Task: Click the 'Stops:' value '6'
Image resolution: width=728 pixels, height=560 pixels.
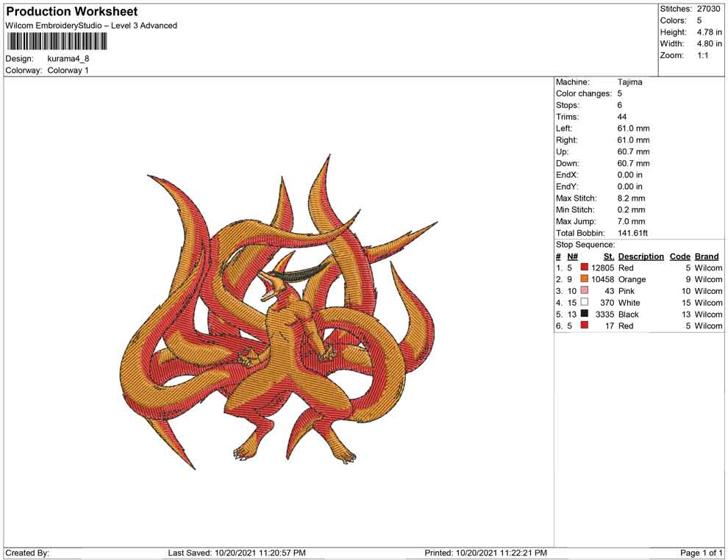Action: coord(620,105)
